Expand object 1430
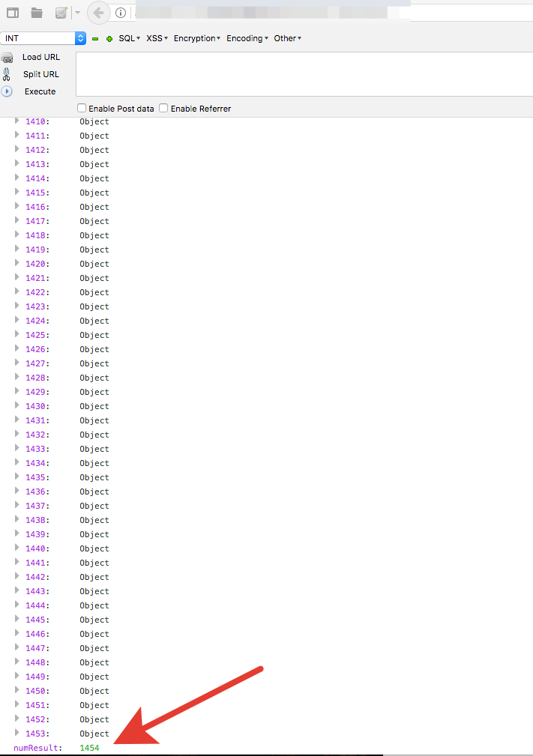 click(x=17, y=405)
